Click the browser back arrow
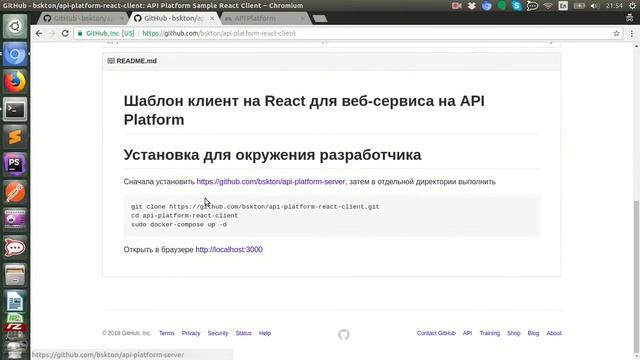Screen dimensions: 640x360 [39, 33]
